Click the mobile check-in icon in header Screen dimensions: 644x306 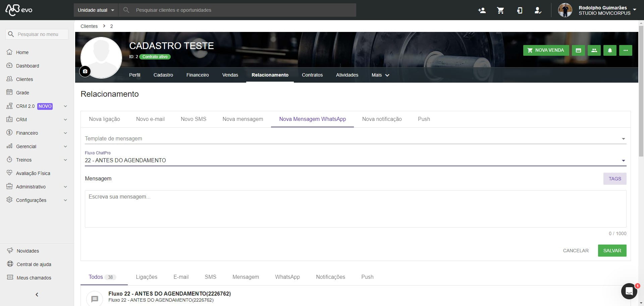tap(520, 10)
